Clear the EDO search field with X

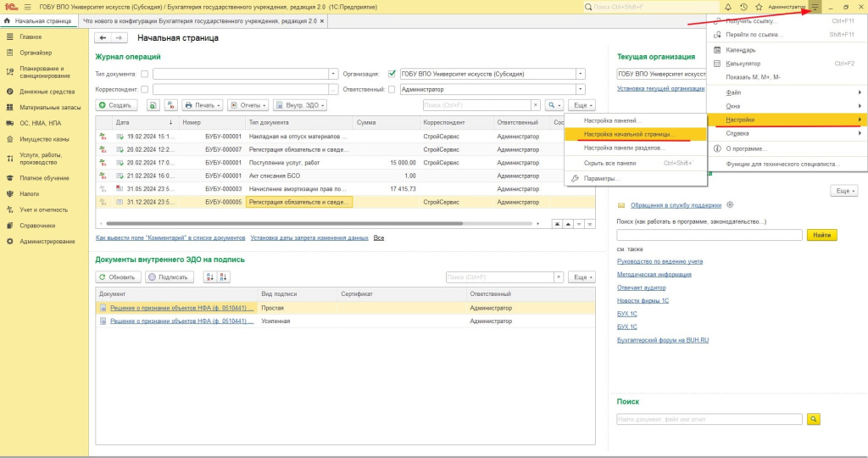[559, 276]
